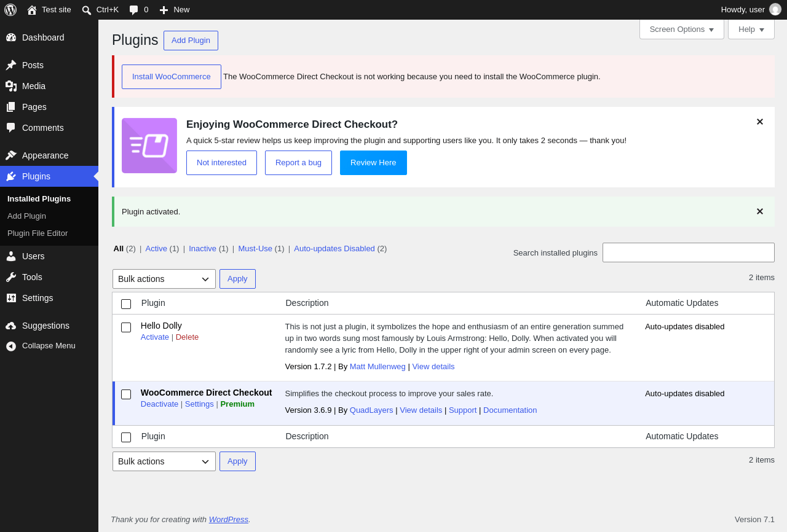Filter plugins by Must-Use
The image size is (787, 532).
255,248
